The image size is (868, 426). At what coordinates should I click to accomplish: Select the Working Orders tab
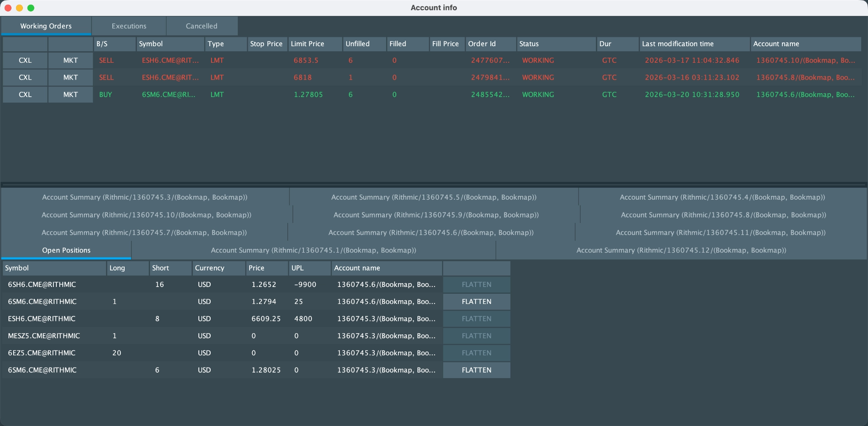[x=45, y=26]
